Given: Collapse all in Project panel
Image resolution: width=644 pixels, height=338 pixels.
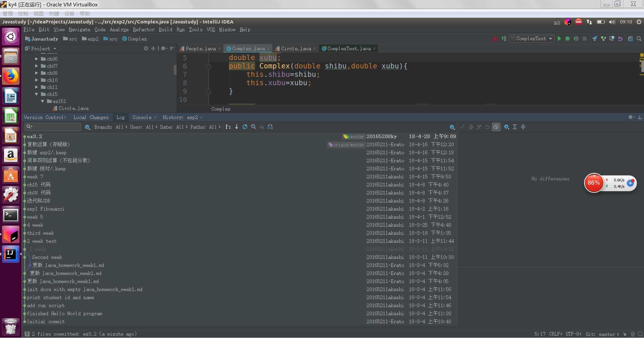Looking at the screenshot, I should coord(153,48).
